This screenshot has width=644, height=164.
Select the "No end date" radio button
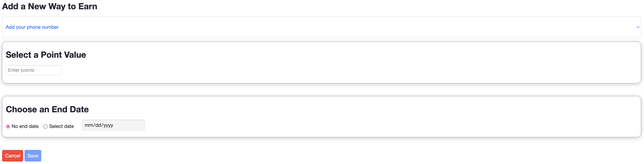point(8,127)
